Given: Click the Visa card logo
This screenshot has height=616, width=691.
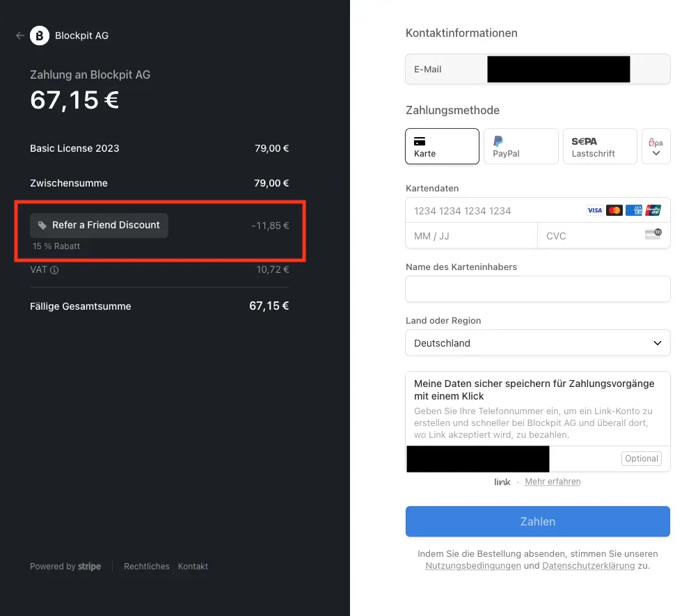Looking at the screenshot, I should tap(594, 210).
